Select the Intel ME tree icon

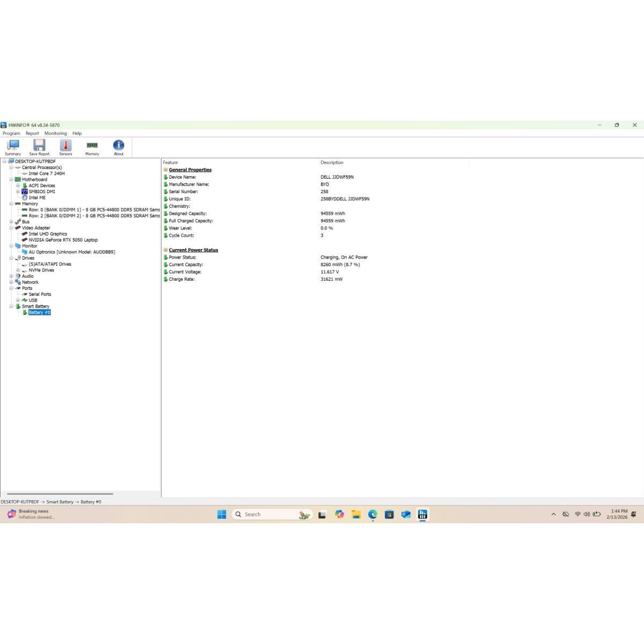(x=25, y=197)
